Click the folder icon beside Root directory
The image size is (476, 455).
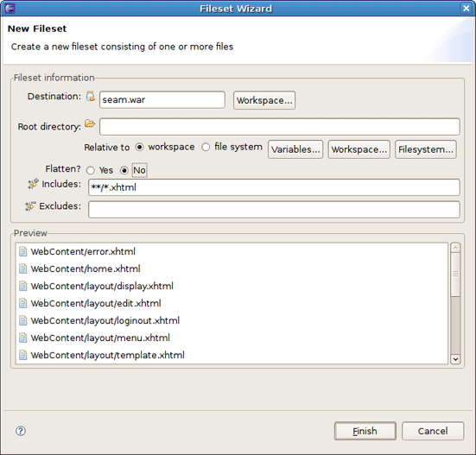(90, 123)
